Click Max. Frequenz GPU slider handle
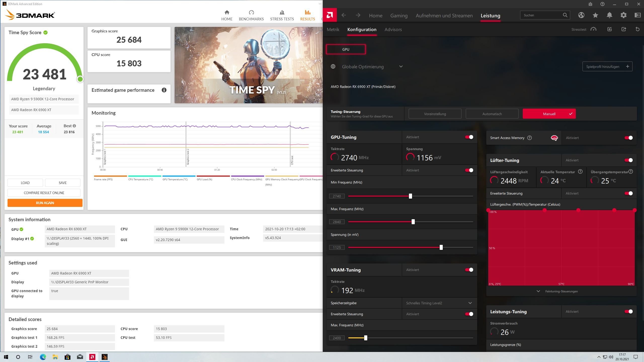 [x=413, y=222]
